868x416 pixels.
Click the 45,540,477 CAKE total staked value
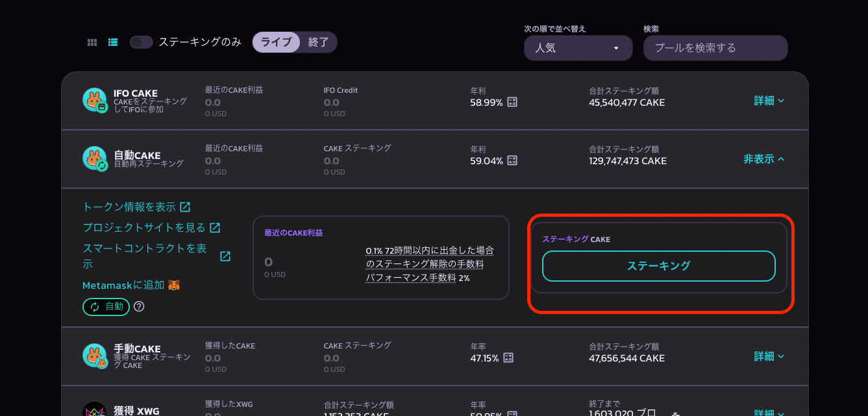click(x=626, y=102)
